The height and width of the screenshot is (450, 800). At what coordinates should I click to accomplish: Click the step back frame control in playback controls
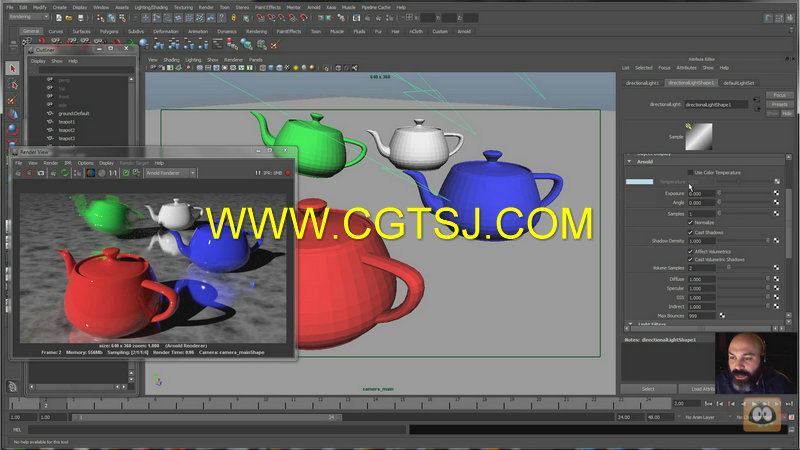tap(719, 404)
